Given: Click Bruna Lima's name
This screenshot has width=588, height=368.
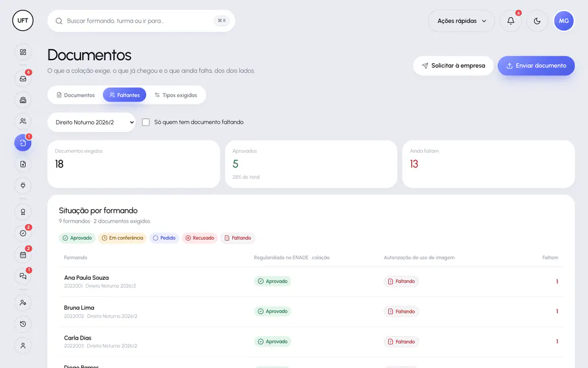Looking at the screenshot, I should 79,308.
